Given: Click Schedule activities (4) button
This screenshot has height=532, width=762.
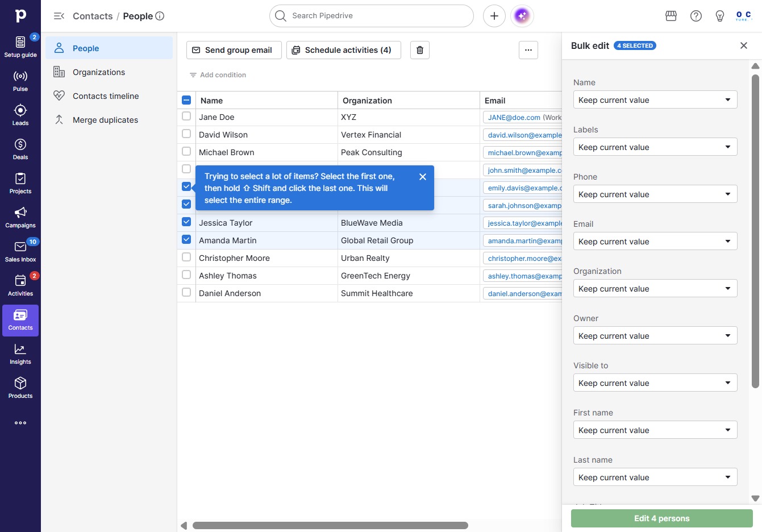Looking at the screenshot, I should tap(343, 50).
